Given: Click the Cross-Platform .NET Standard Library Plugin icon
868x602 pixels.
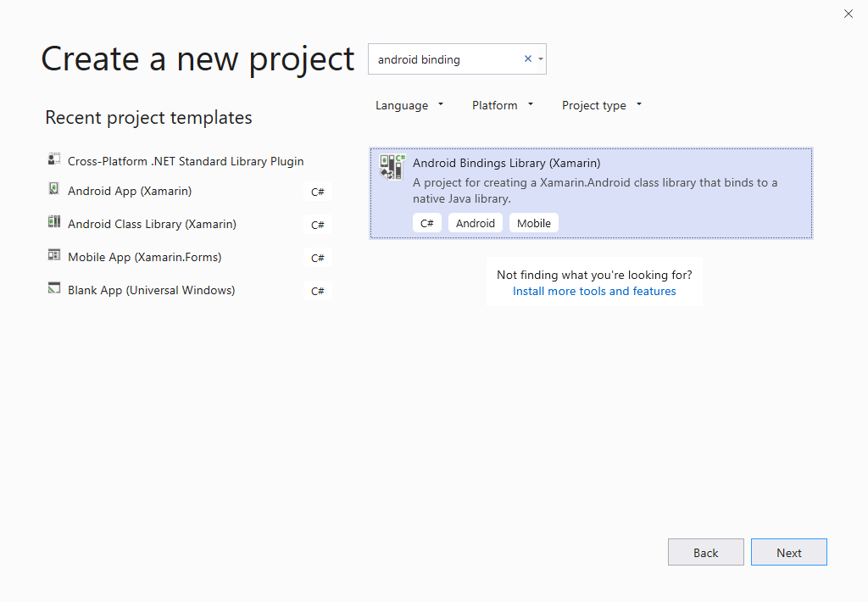Looking at the screenshot, I should 54,159.
